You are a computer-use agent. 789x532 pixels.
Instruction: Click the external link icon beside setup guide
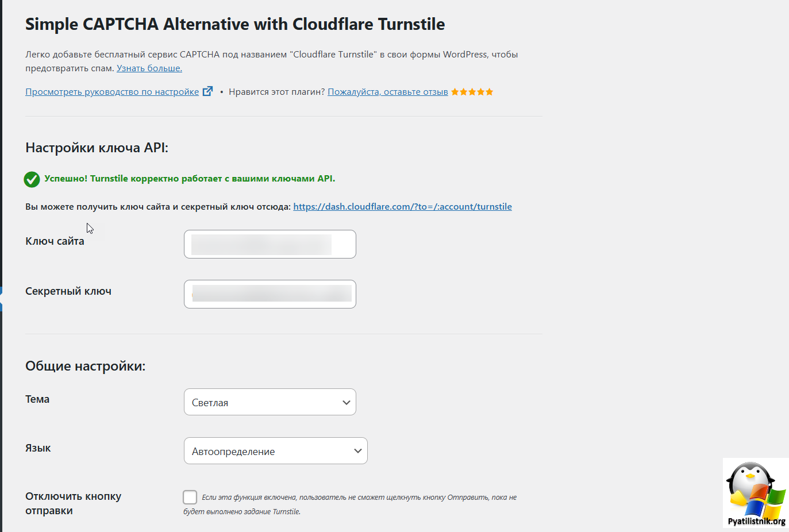coord(207,91)
